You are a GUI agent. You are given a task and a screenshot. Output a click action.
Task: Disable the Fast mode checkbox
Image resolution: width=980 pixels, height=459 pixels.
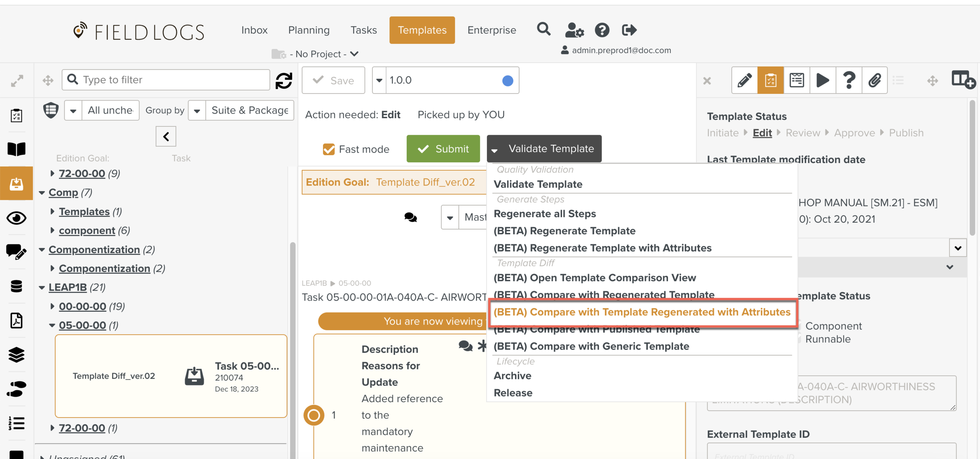(328, 149)
